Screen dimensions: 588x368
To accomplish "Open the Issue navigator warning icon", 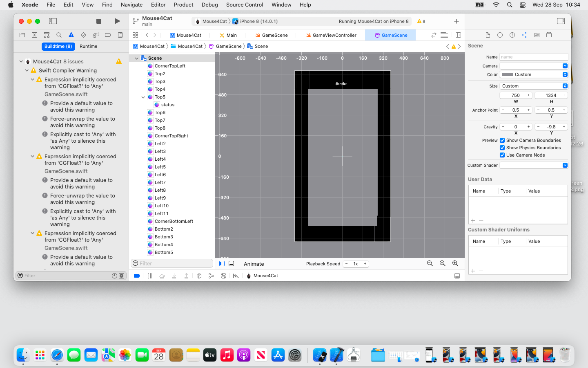I will click(x=71, y=35).
